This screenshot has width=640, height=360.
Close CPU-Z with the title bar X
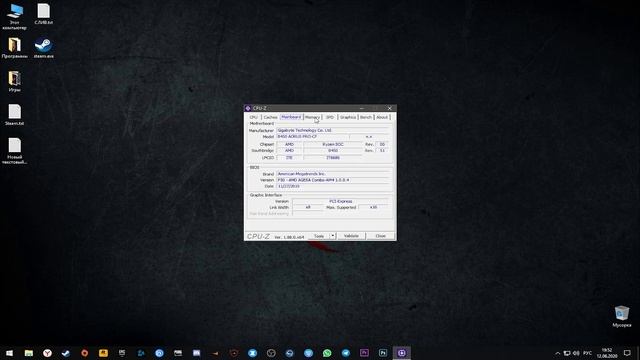point(389,108)
